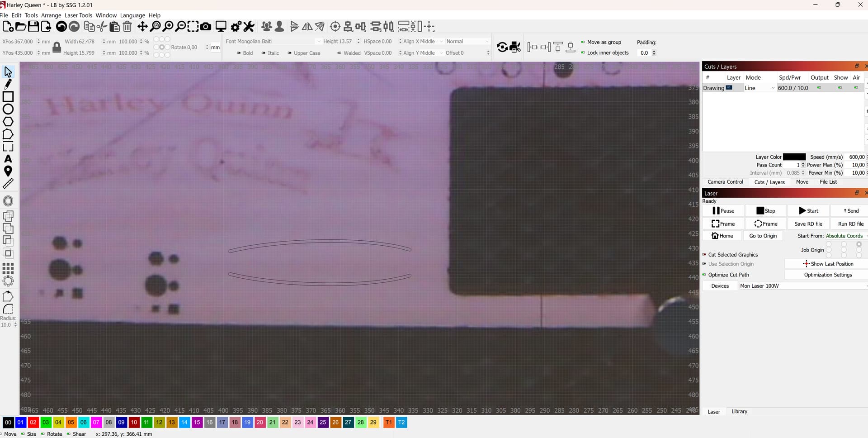This screenshot has width=868, height=438.
Task: Open the Laser Tools menu
Action: tap(78, 15)
